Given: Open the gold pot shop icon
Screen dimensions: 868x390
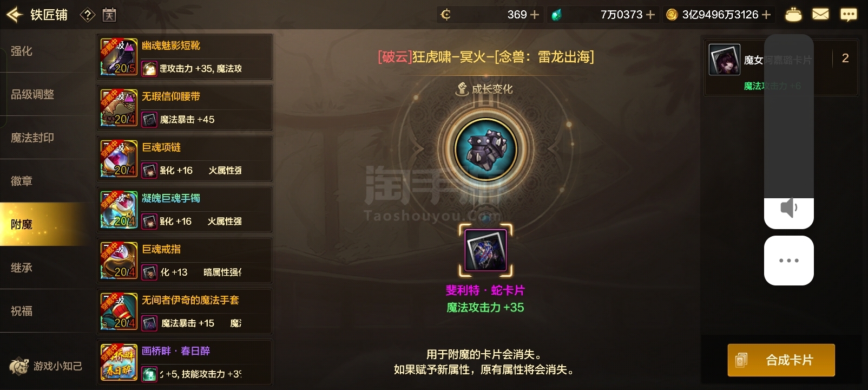Looking at the screenshot, I should click(793, 15).
